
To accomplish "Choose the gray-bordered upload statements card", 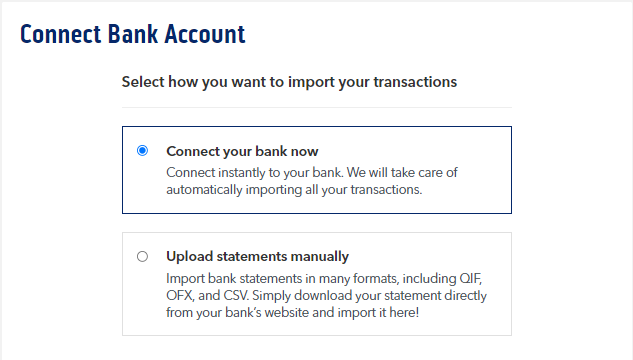I will (x=317, y=284).
